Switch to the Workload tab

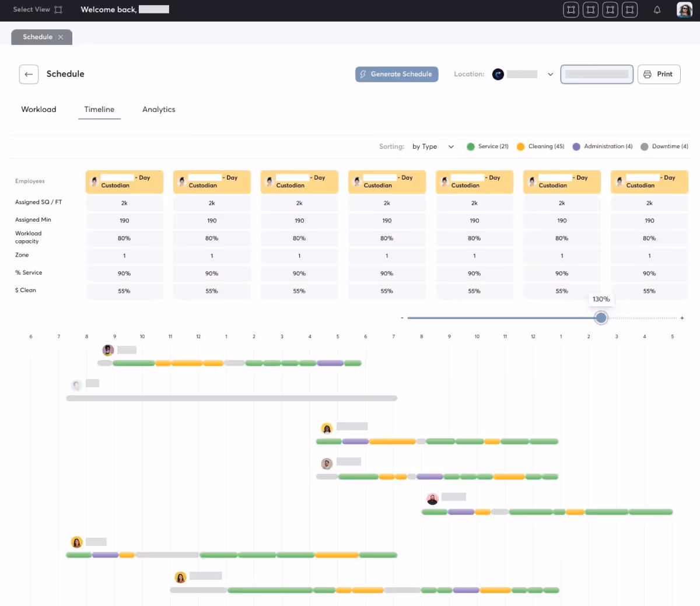(38, 110)
